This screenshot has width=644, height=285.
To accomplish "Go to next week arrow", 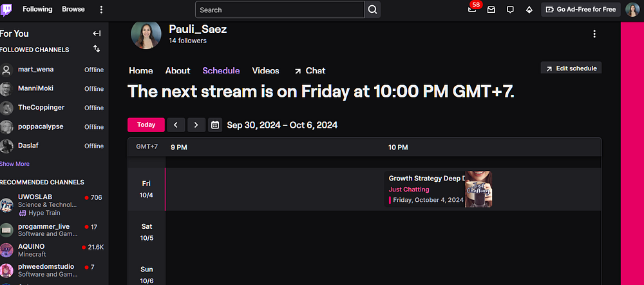I will pyautogui.click(x=196, y=125).
